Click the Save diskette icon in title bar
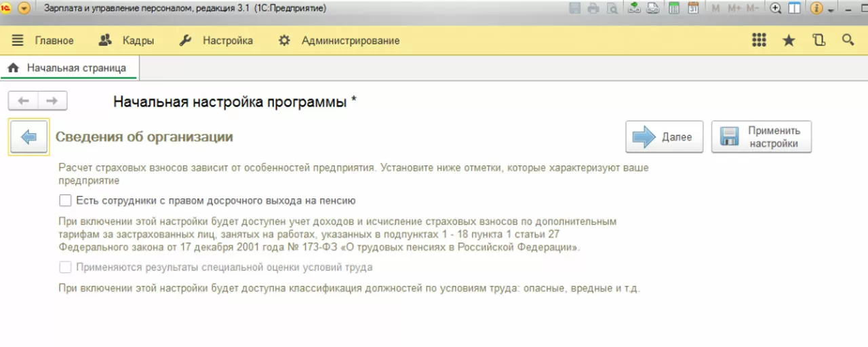 coord(575,9)
